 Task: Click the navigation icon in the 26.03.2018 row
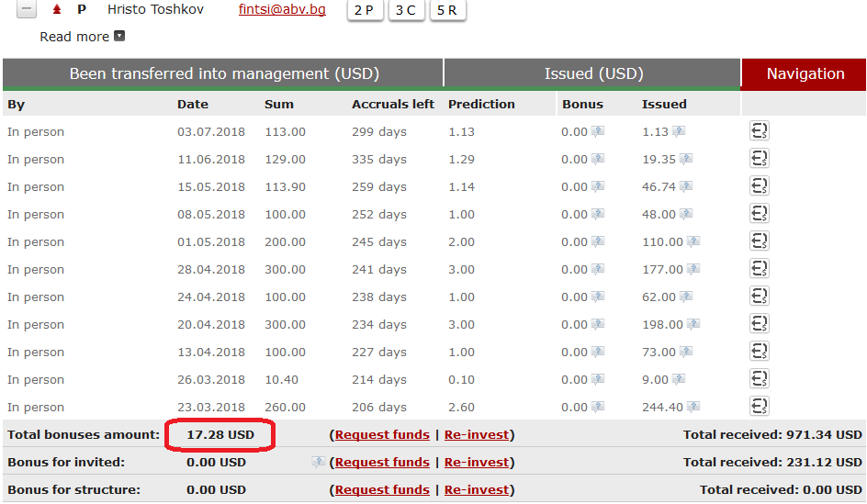pos(760,379)
